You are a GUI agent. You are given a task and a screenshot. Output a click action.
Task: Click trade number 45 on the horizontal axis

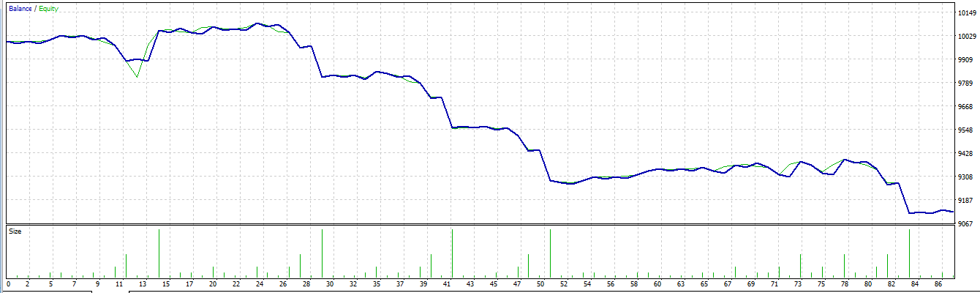[494, 283]
